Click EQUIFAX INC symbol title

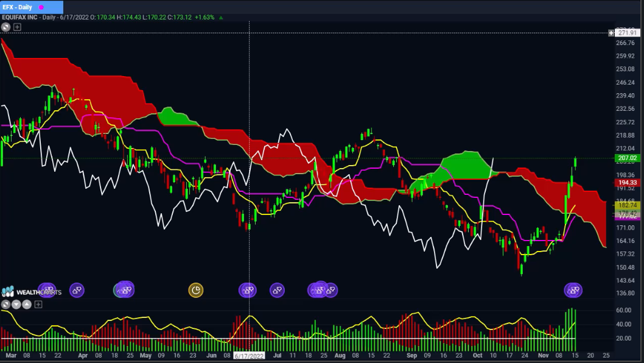(19, 17)
